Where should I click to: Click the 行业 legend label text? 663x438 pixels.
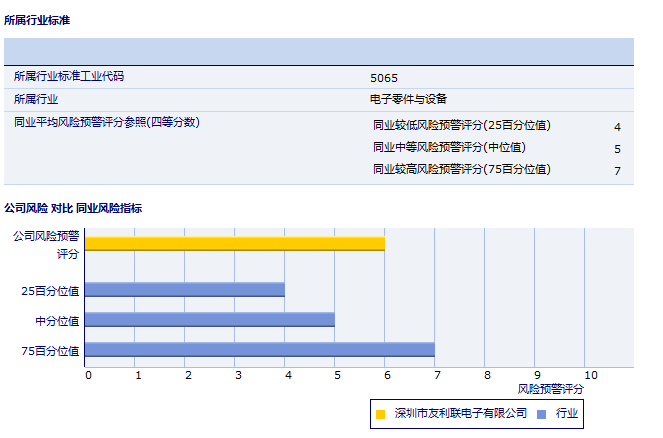click(567, 413)
